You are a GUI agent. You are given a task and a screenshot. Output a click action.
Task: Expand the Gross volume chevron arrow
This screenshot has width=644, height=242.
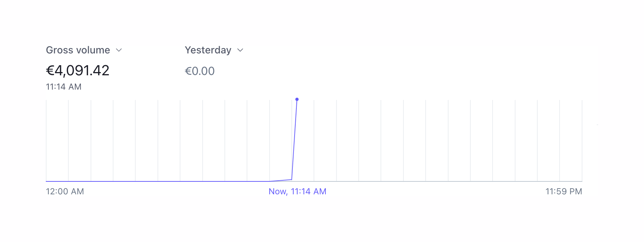(119, 50)
